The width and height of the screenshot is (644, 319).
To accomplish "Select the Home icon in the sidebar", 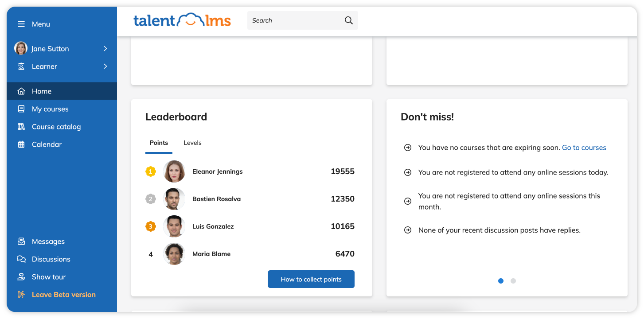I will coord(21,91).
